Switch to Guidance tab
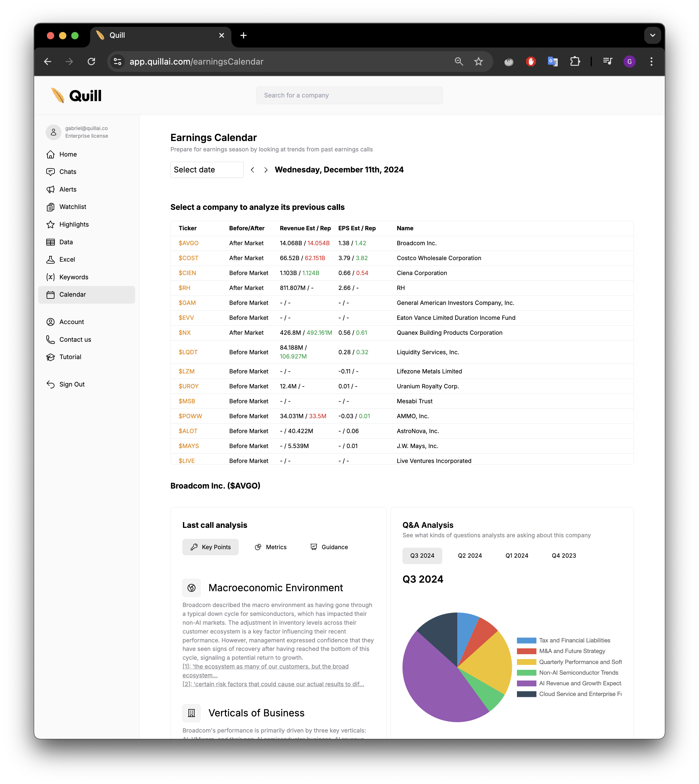This screenshot has height=784, width=699. 329,547
